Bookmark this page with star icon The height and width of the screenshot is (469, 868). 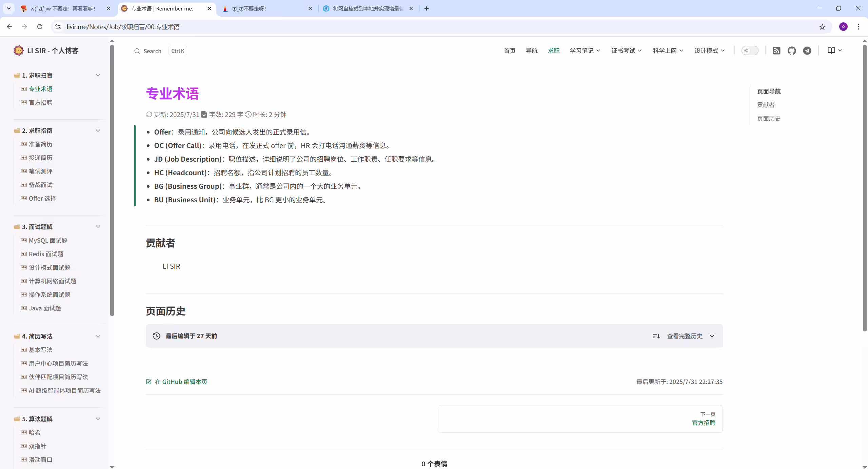(822, 27)
